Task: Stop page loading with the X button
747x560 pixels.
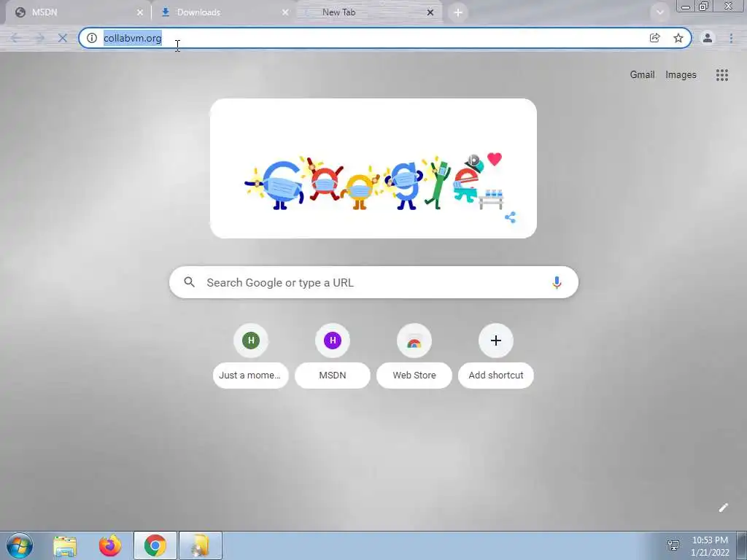Action: coord(63,38)
